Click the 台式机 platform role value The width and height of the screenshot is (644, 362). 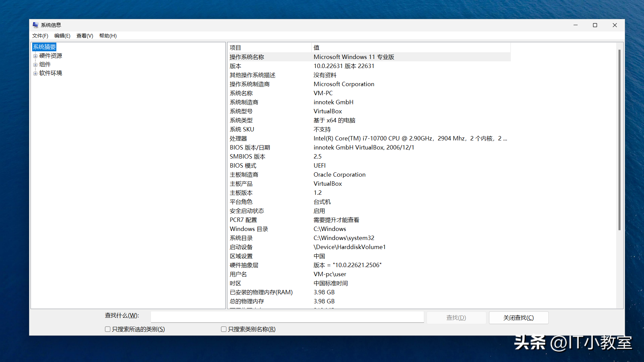click(322, 202)
